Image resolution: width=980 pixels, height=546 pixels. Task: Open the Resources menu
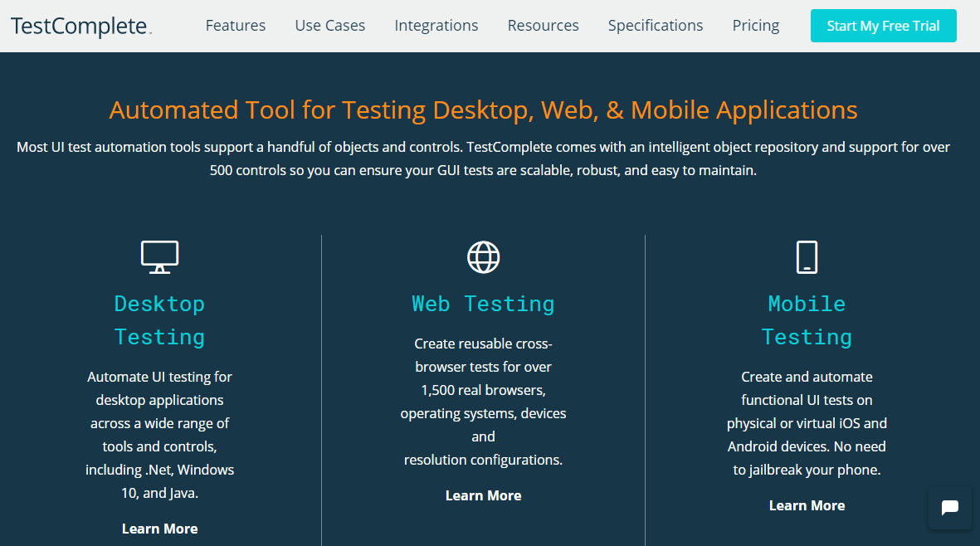click(544, 26)
